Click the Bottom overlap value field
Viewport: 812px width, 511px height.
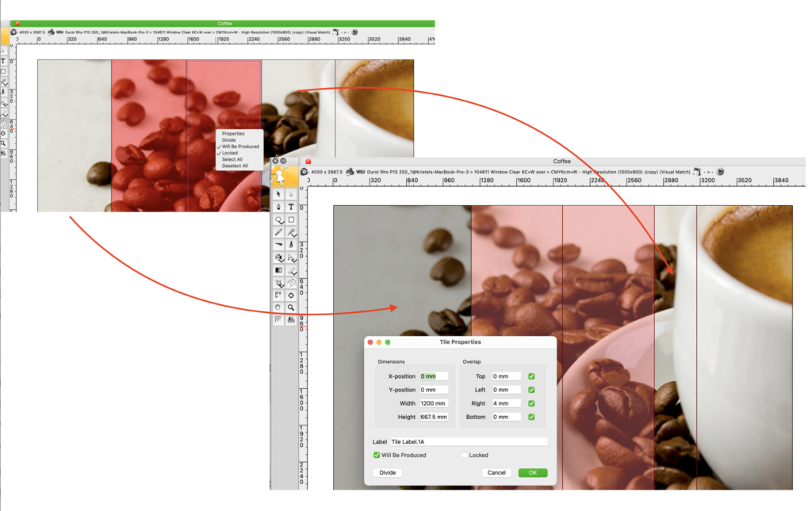tap(506, 417)
